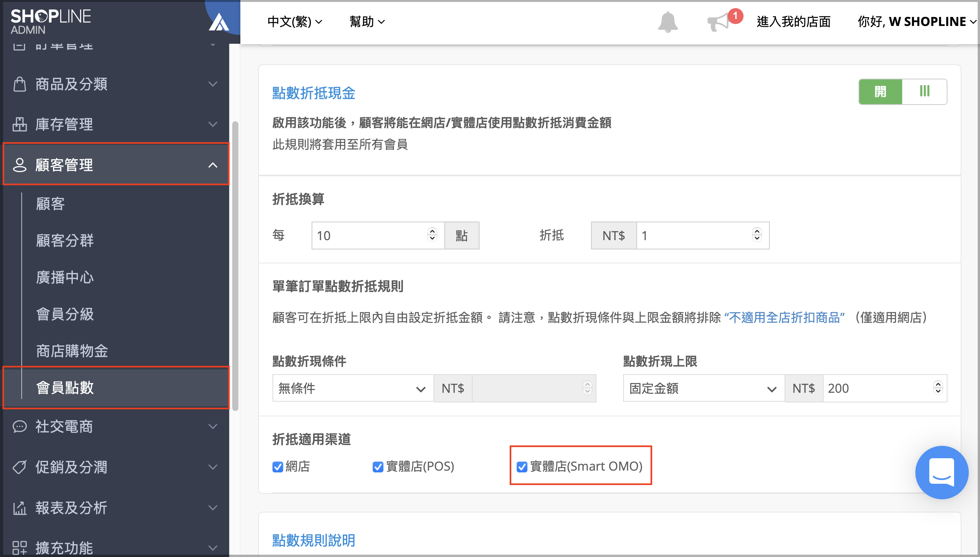Click 進入我的店面 link
The width and height of the screenshot is (980, 557).
pos(794,22)
